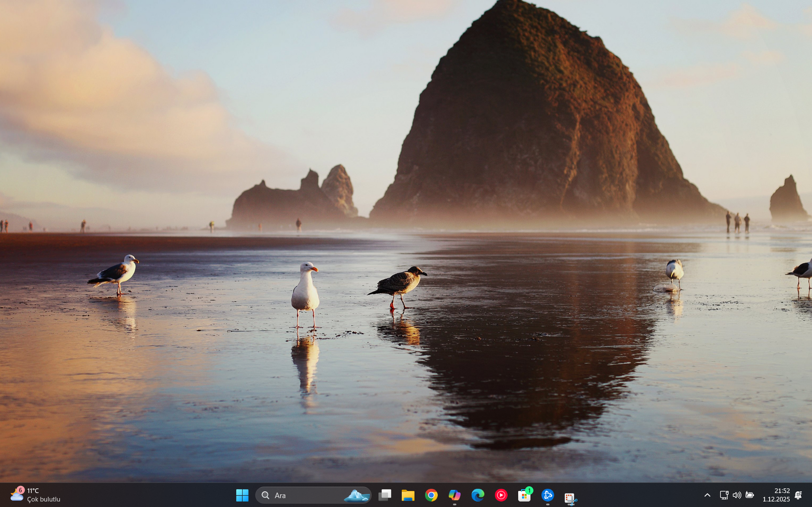The height and width of the screenshot is (507, 812).
Task: Open the Windows Start menu
Action: [x=242, y=495]
